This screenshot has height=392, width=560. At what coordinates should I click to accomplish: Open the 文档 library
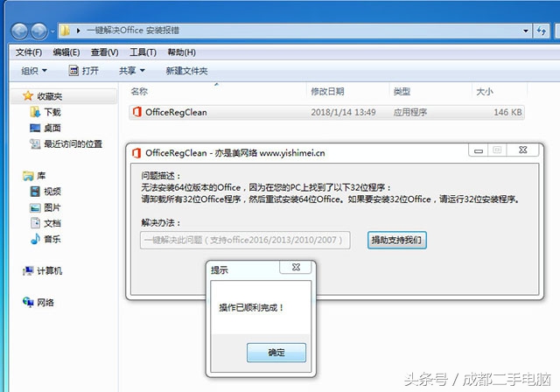(x=52, y=223)
